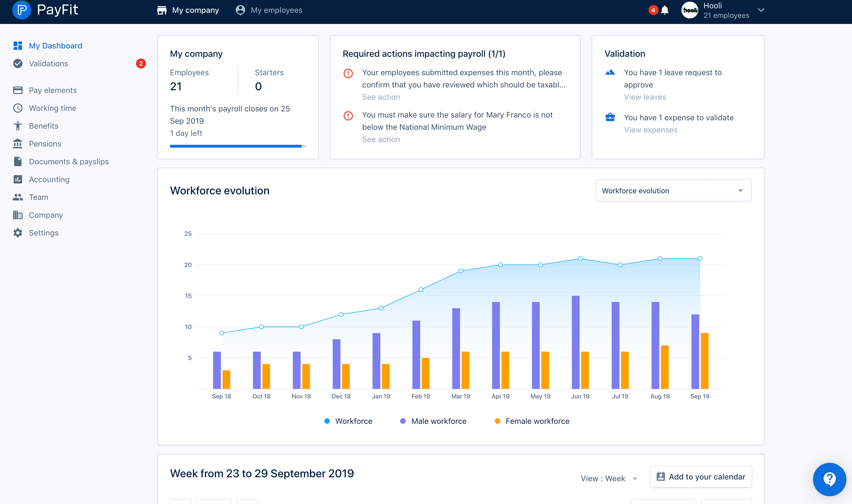Click the View leaves link

(x=645, y=97)
